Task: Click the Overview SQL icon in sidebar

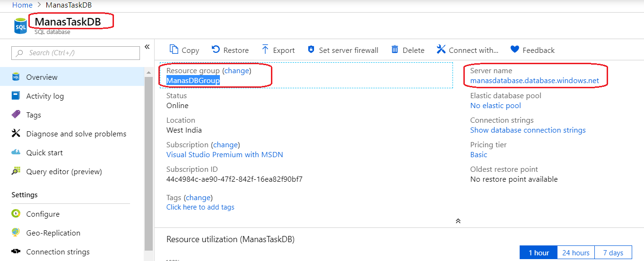Action: [x=16, y=76]
